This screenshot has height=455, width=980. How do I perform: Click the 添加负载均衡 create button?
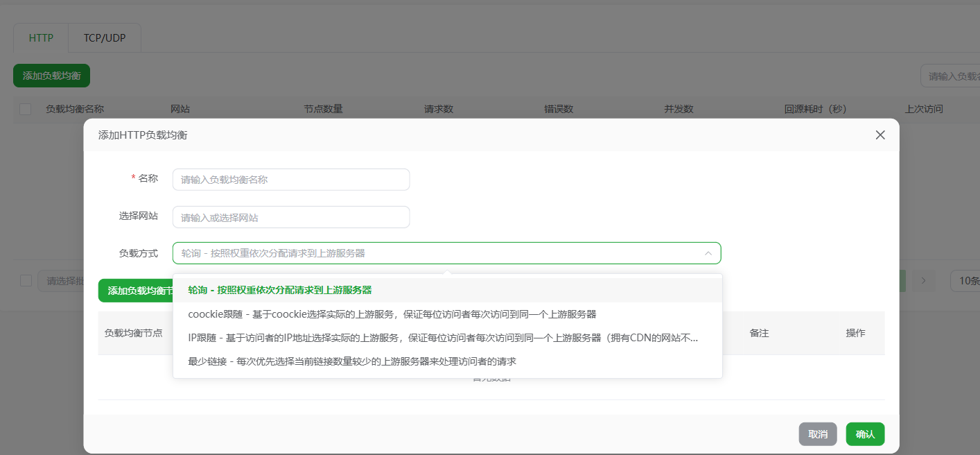click(51, 75)
